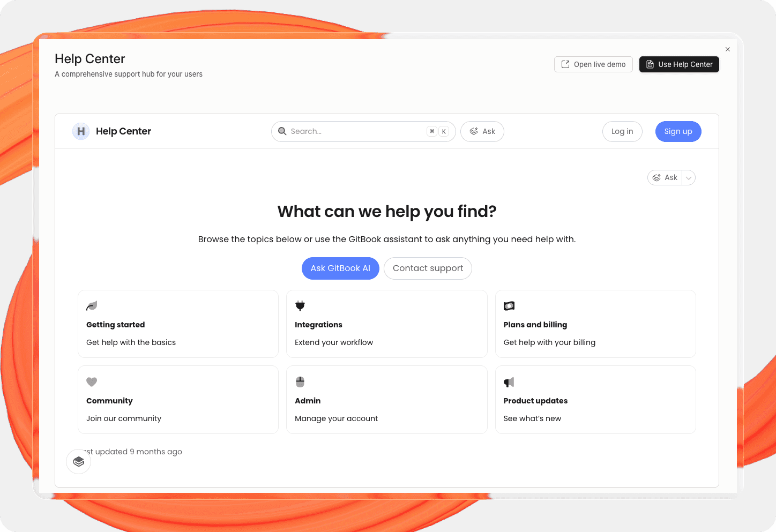This screenshot has width=776, height=532.
Task: Click the Search input field
Action: click(x=363, y=131)
